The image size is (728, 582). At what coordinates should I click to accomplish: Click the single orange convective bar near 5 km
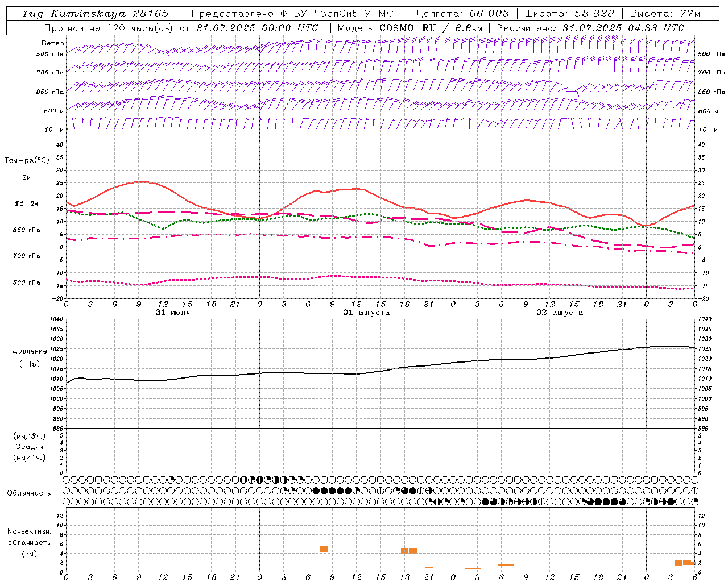(324, 549)
